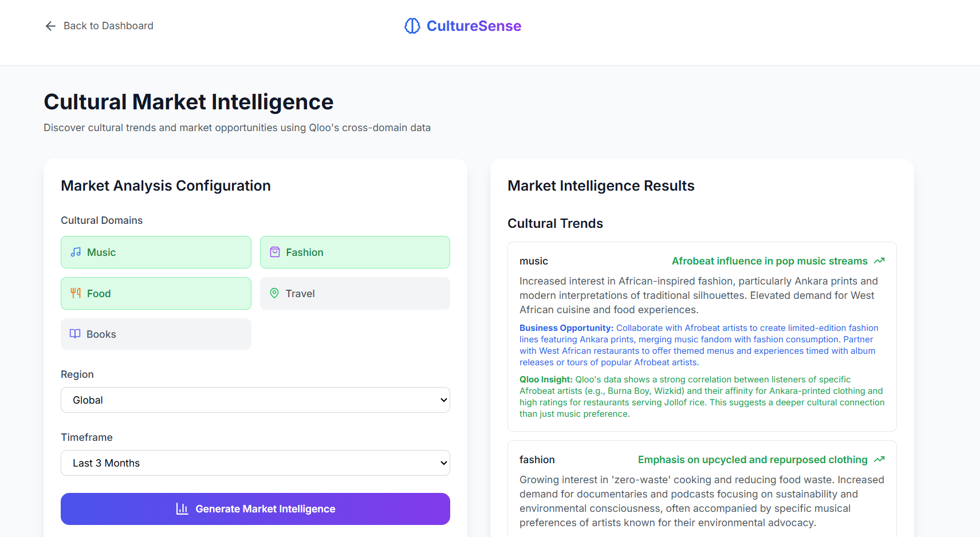Click the Region dropdown chevron arrow
Image resolution: width=980 pixels, height=537 pixels.
(443, 400)
